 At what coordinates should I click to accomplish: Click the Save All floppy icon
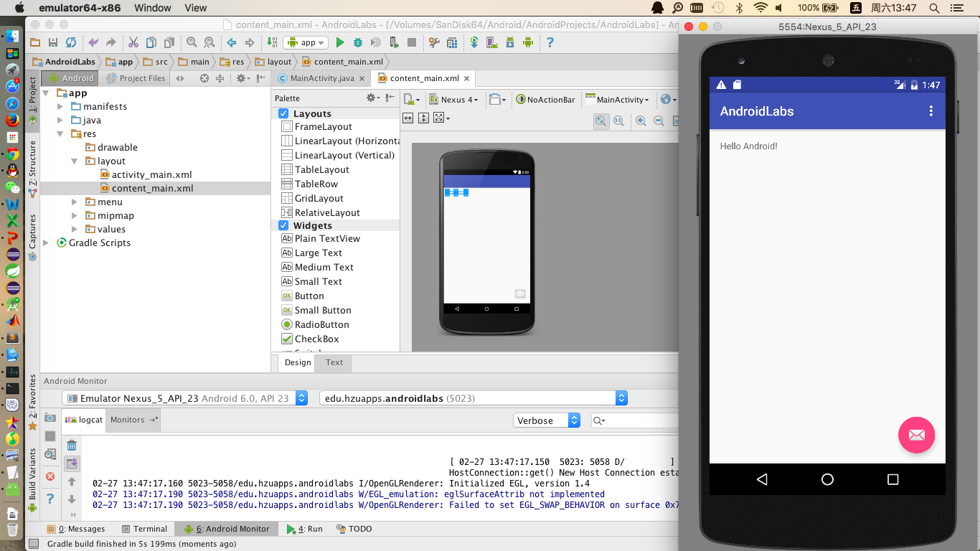tap(52, 42)
